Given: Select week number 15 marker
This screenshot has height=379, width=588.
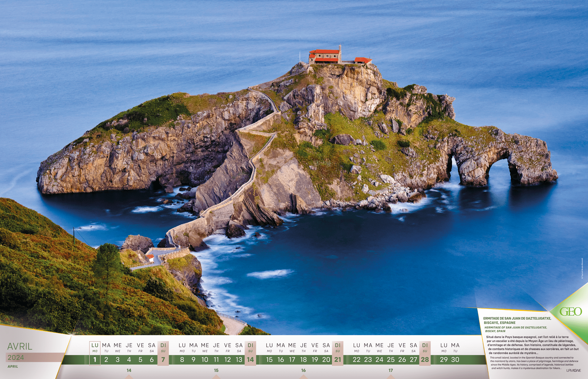Looking at the screenshot, I should point(216,370).
